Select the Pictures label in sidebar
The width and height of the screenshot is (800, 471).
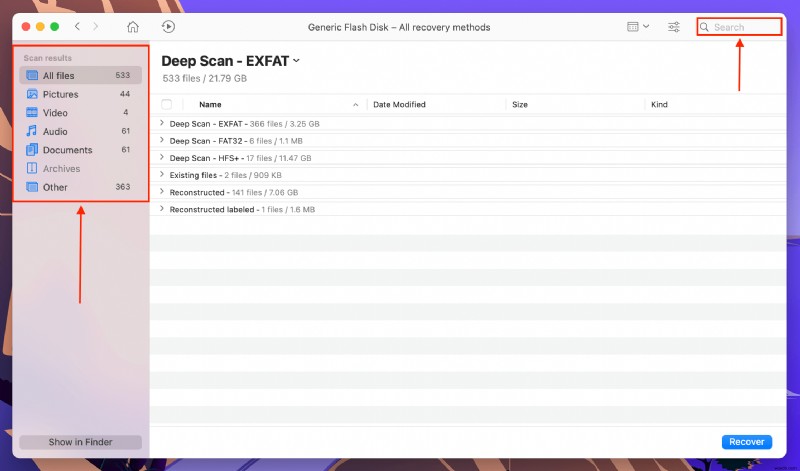(60, 94)
